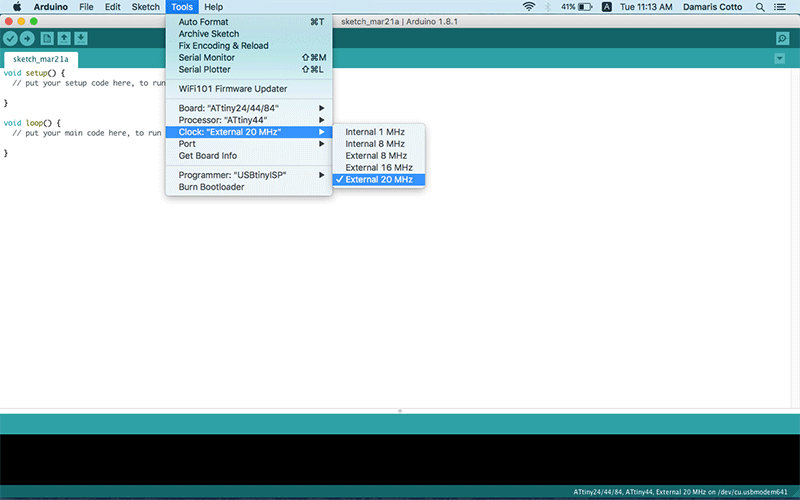Select External 16 MHz clock

(379, 167)
